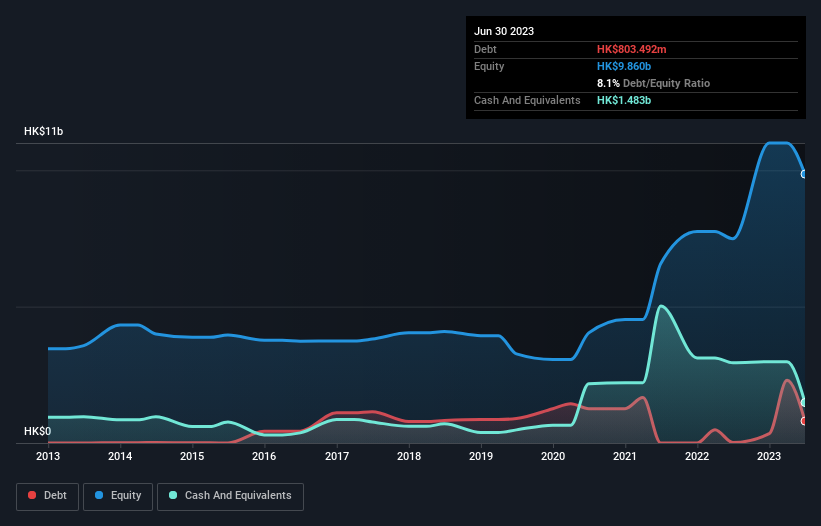Click the 8.1% Debt/Equity Ratio text

tap(653, 83)
